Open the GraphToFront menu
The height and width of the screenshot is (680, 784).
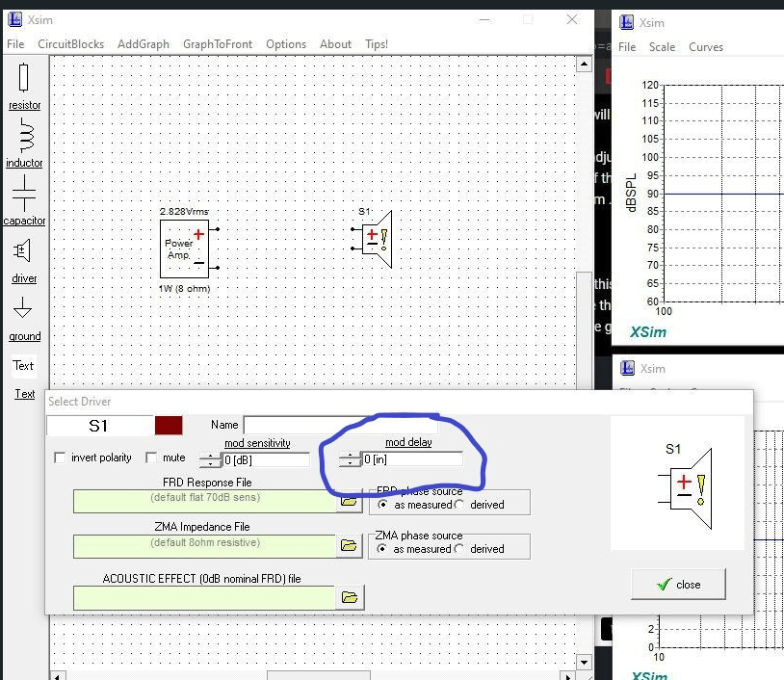tap(218, 44)
